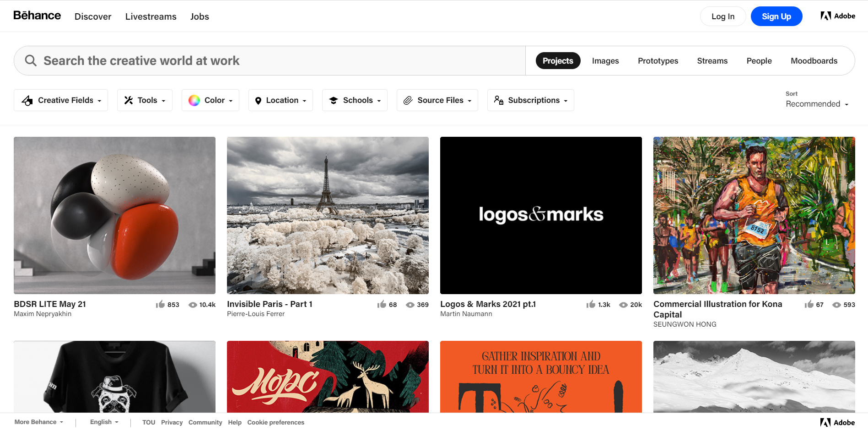Switch to the Prototypes tab
The width and height of the screenshot is (868, 430).
pyautogui.click(x=658, y=61)
